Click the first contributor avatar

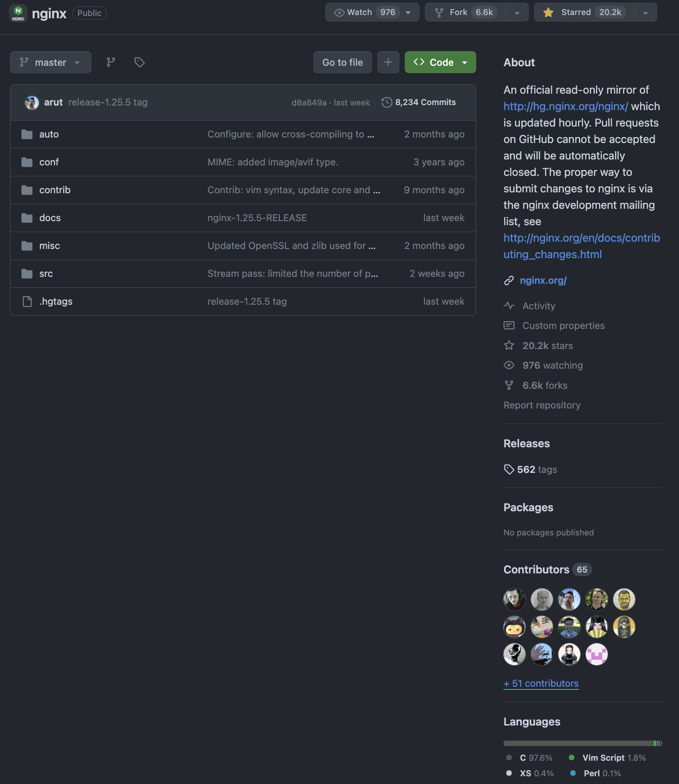click(x=515, y=599)
